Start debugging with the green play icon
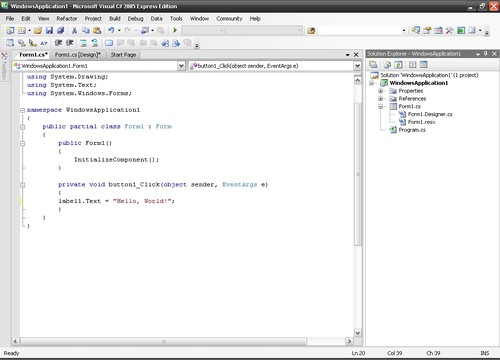The image size is (500, 360). coord(175,31)
